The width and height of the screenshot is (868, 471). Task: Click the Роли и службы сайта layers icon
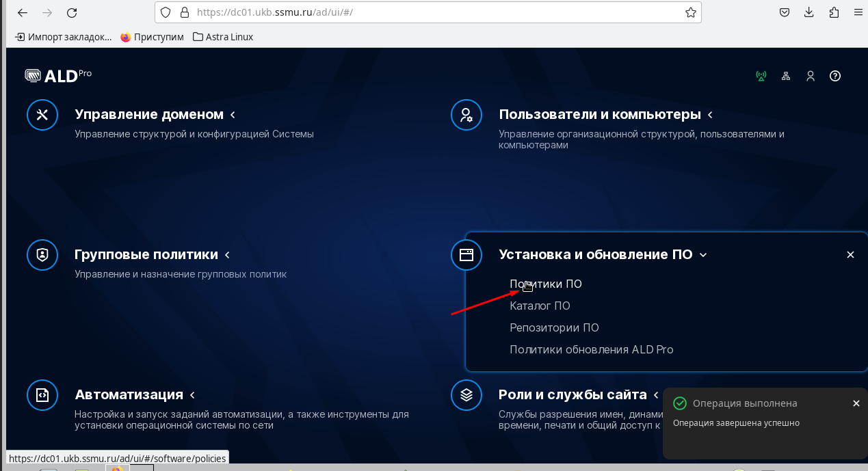click(466, 394)
